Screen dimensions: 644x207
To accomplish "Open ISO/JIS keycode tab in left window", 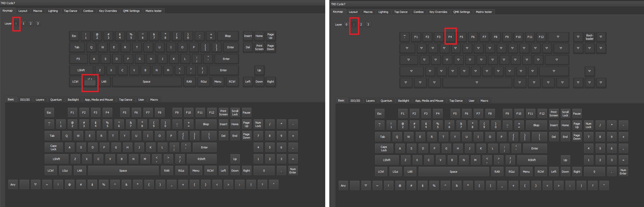I will pyautogui.click(x=25, y=100).
